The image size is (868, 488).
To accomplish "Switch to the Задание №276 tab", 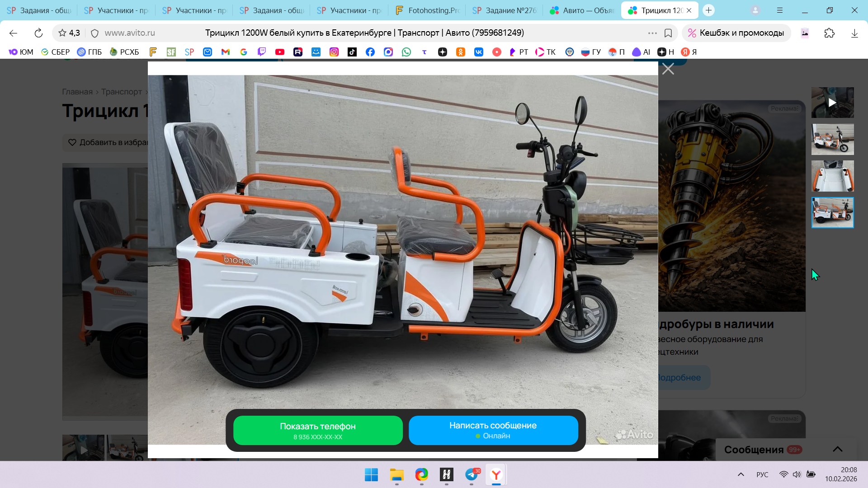I will [x=505, y=10].
